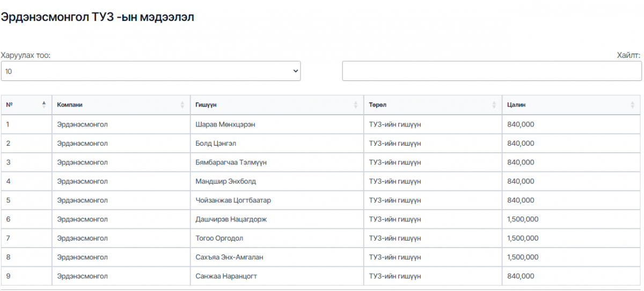Select the Чойзанжав Цогтбаатар entry
This screenshot has width=644, height=291.
tap(233, 200)
